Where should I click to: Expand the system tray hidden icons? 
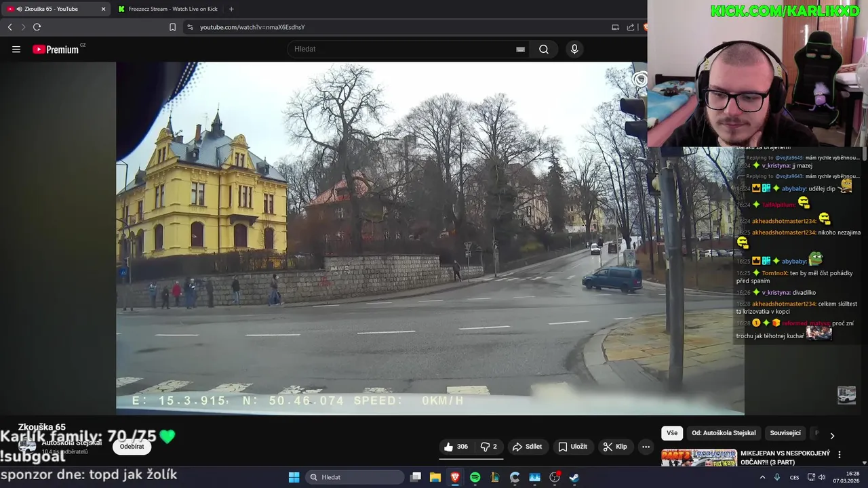point(762,477)
